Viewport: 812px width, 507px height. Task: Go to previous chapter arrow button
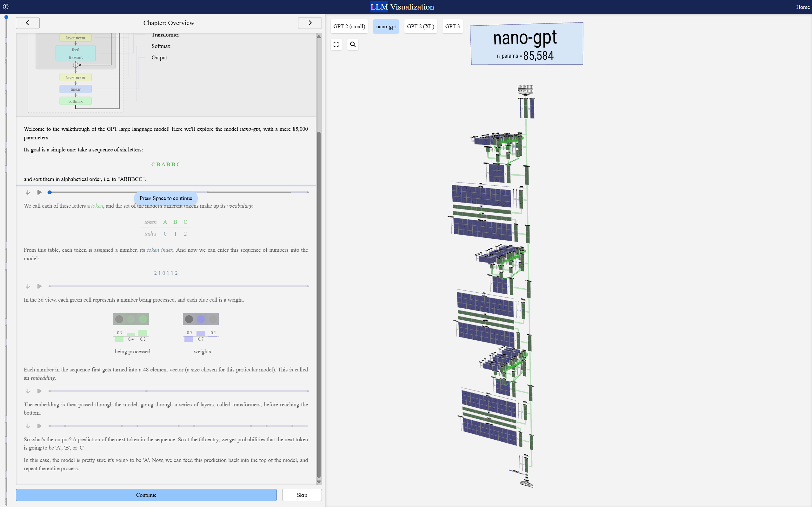(x=28, y=23)
